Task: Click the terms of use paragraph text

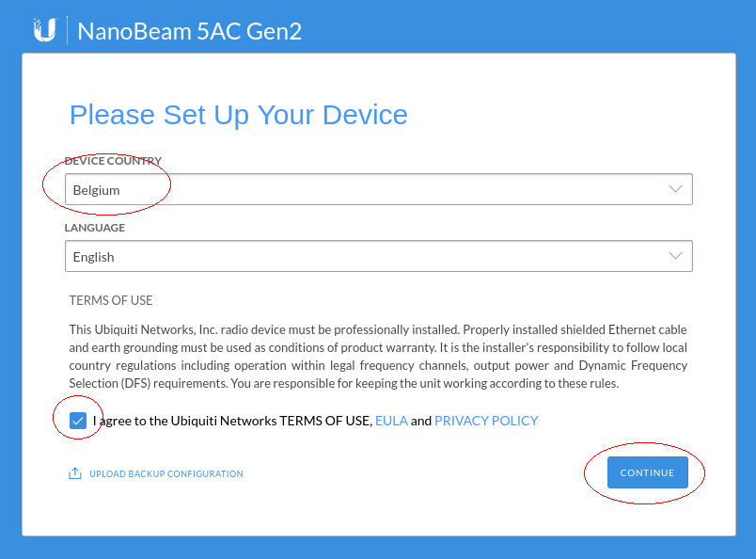Action: [378, 357]
